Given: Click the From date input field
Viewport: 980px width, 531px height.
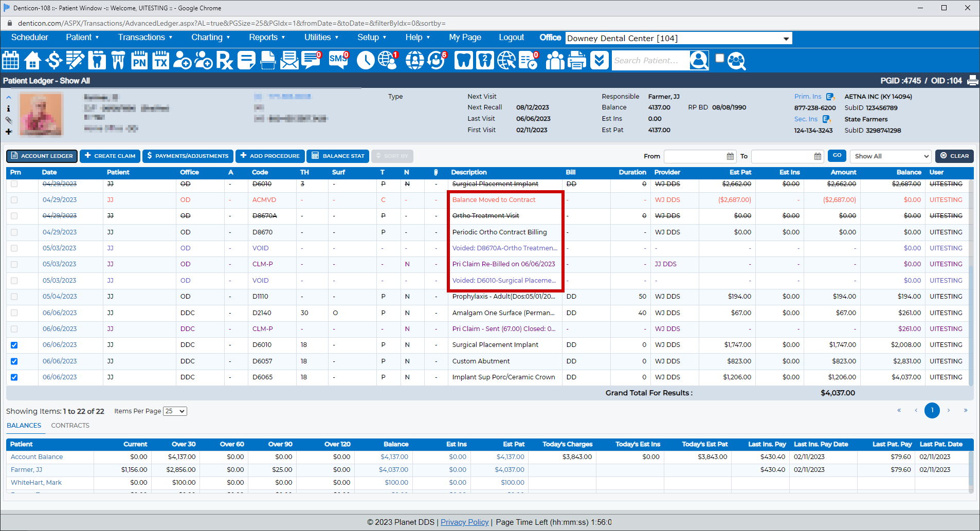Looking at the screenshot, I should (x=695, y=156).
